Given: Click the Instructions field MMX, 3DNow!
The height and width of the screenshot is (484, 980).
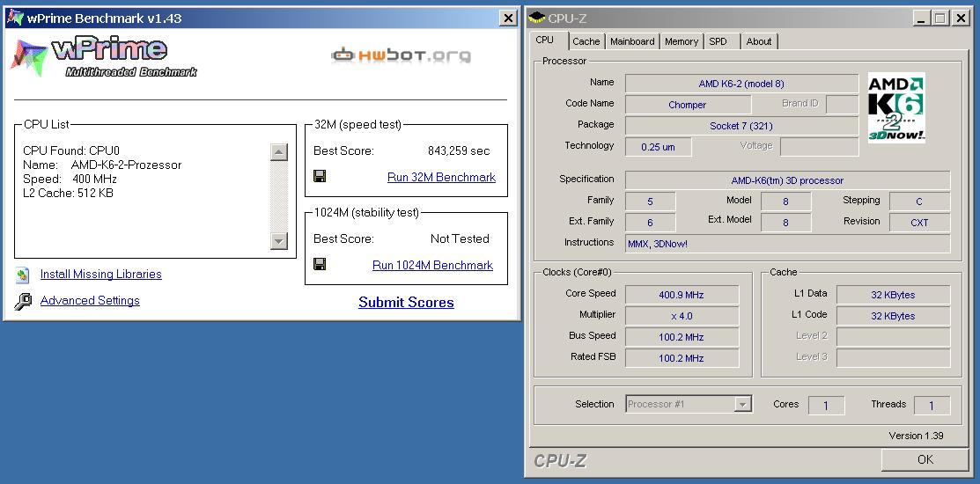Looking at the screenshot, I should pos(787,244).
